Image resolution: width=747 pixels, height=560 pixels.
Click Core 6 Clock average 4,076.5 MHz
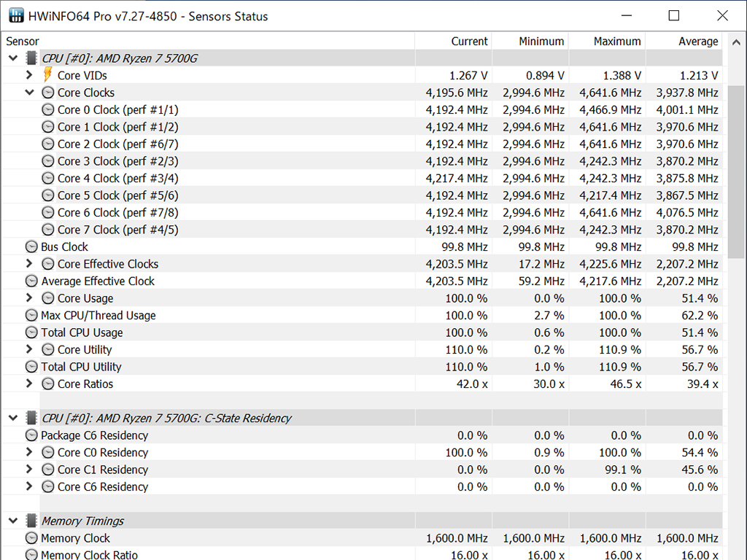click(687, 212)
